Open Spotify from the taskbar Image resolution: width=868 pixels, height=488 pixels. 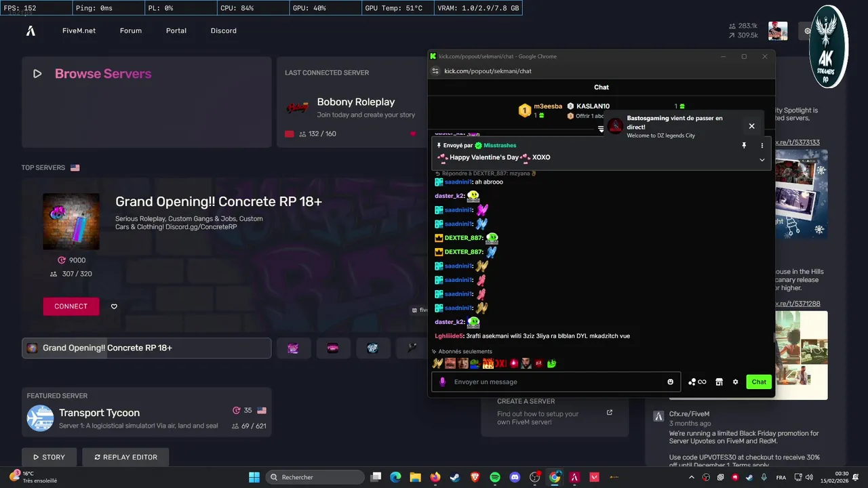pos(495,477)
